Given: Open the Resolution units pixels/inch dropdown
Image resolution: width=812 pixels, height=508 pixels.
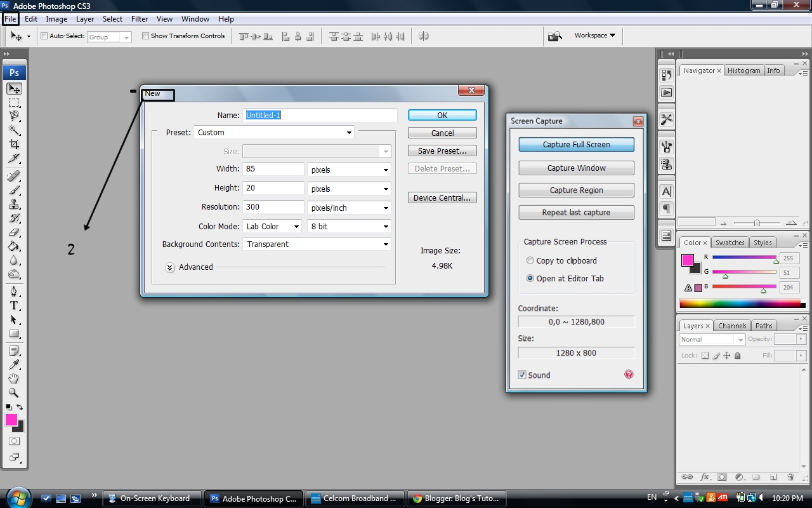Looking at the screenshot, I should pyautogui.click(x=349, y=208).
